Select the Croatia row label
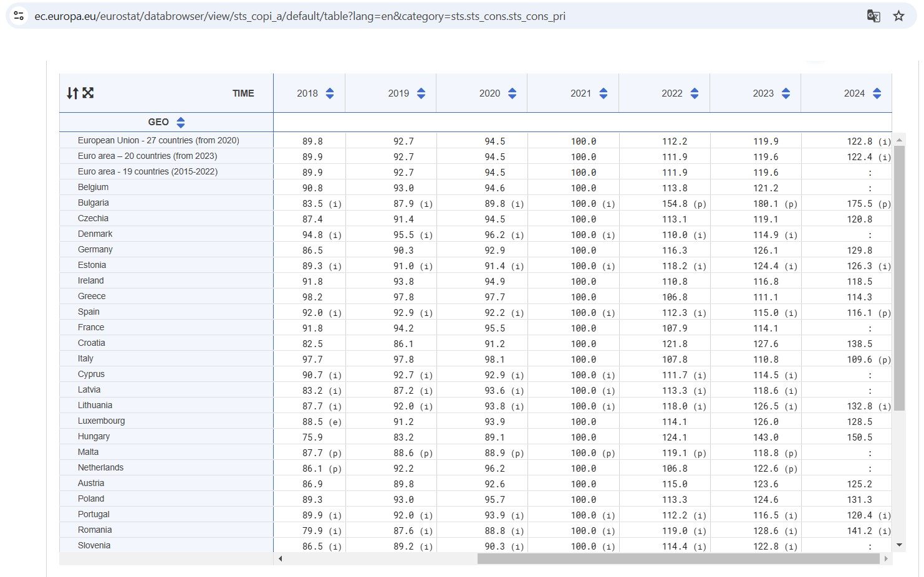This screenshot has width=924, height=577. pyautogui.click(x=91, y=343)
